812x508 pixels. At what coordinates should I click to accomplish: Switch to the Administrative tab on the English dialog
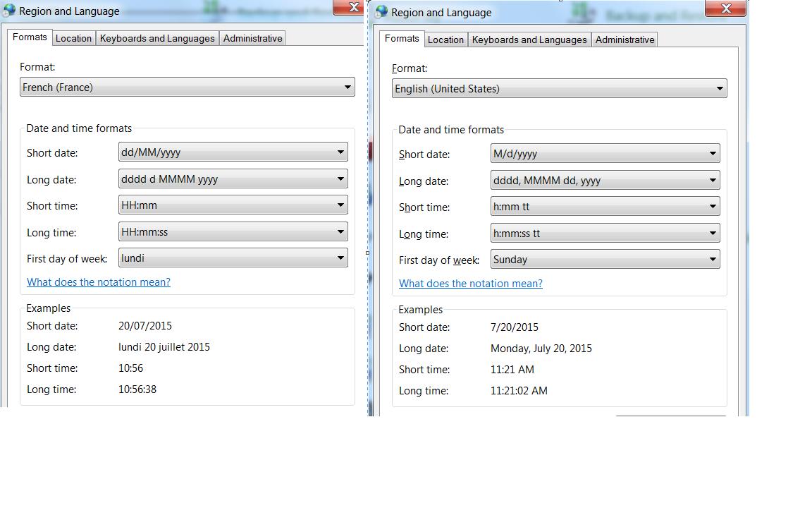pos(625,40)
